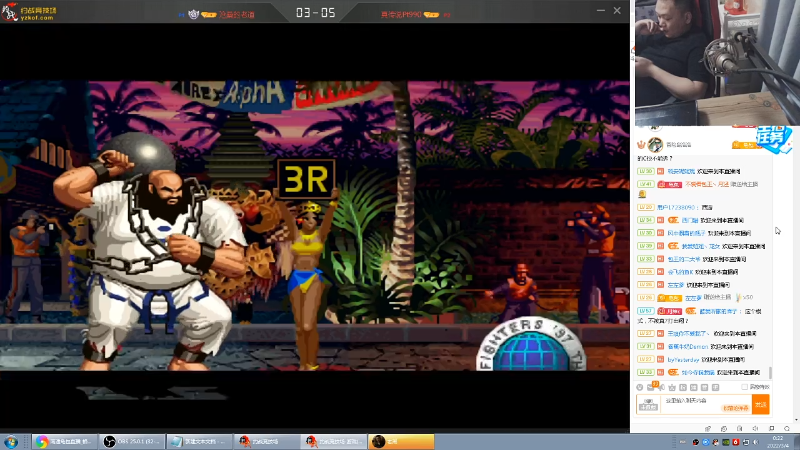The image size is (800, 450).
Task: Click the square chat-bubble icon below chat
Action: pos(771,429)
